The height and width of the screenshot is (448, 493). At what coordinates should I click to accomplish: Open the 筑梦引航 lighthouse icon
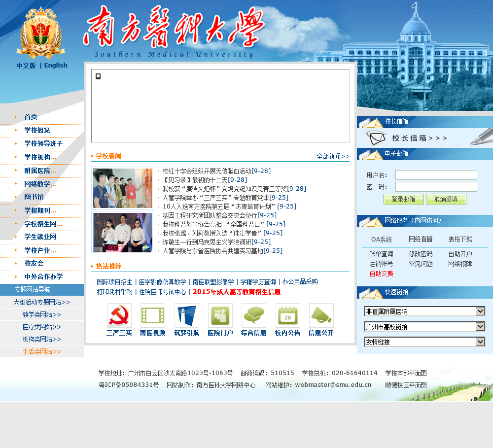click(186, 315)
